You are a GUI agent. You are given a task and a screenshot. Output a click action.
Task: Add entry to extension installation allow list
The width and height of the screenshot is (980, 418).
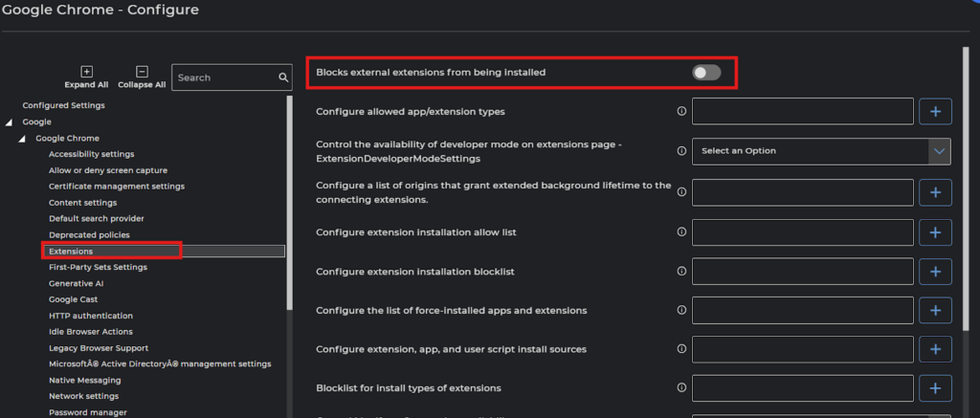pyautogui.click(x=935, y=232)
